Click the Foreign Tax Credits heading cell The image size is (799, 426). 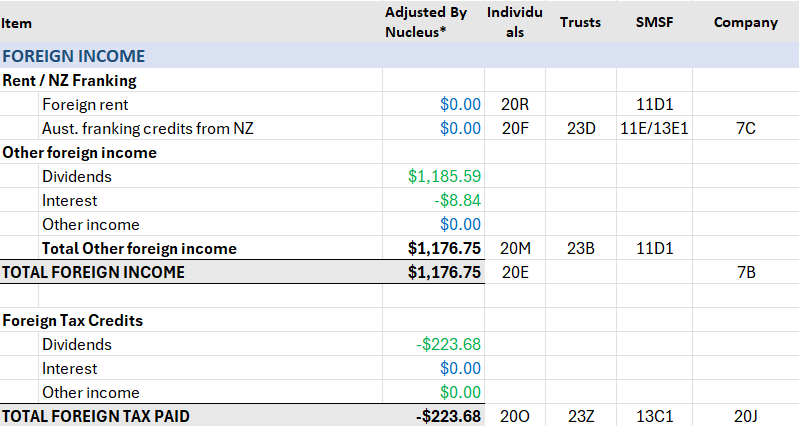pyautogui.click(x=72, y=321)
